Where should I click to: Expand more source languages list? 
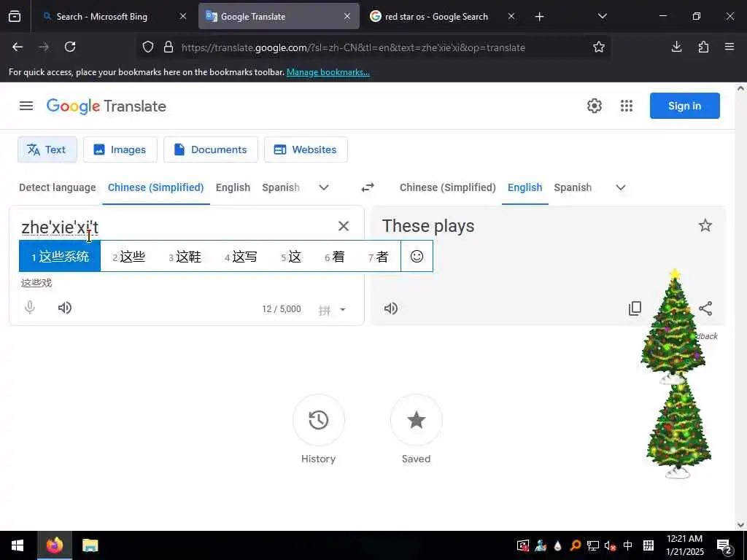(x=324, y=187)
